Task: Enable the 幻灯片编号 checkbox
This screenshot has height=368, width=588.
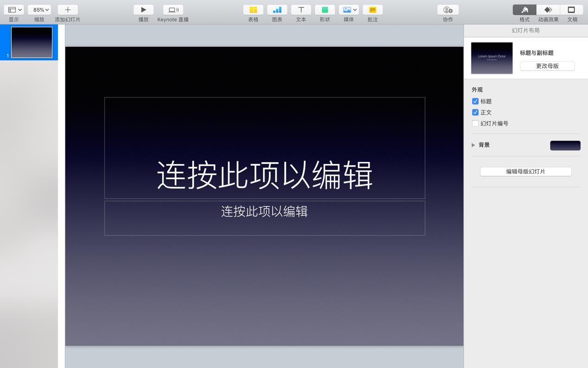Action: click(475, 123)
